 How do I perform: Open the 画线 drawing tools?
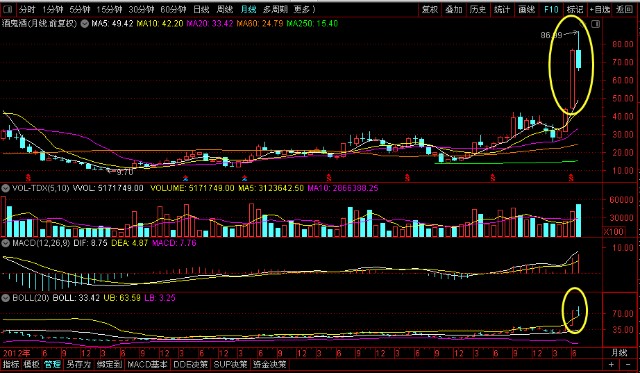pyautogui.click(x=527, y=9)
